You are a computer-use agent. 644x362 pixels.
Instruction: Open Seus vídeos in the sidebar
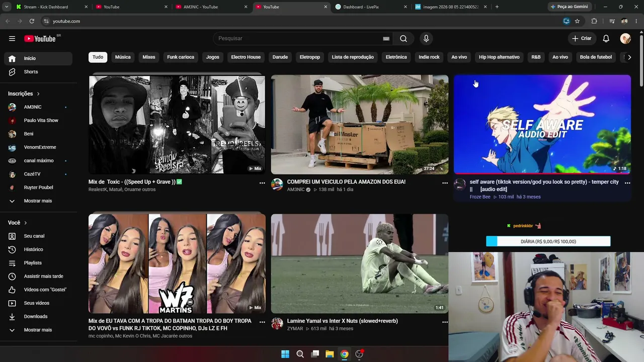pos(38,303)
